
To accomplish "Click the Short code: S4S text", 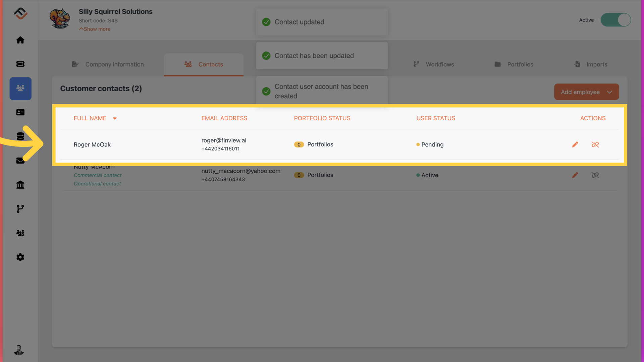I will pos(98,20).
